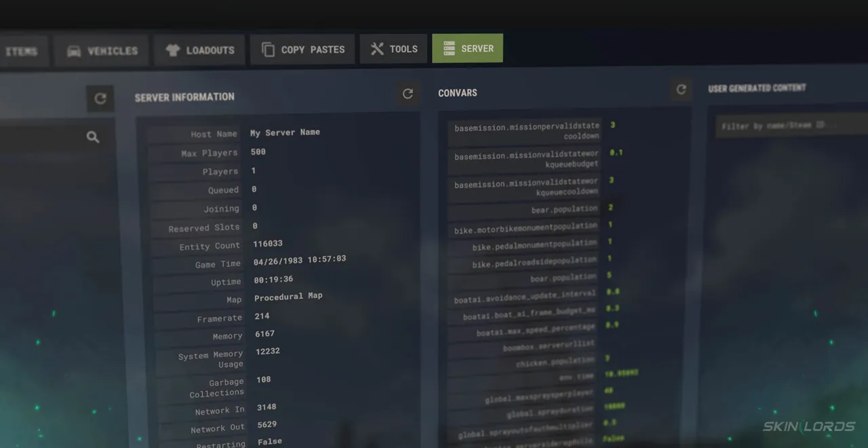The width and height of the screenshot is (868, 448).
Task: Open the Tools tab
Action: [x=393, y=49]
